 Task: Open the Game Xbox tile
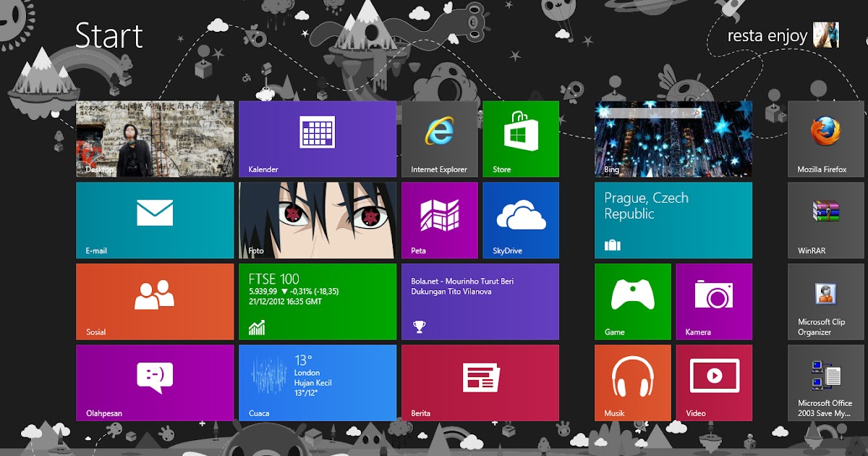(633, 302)
